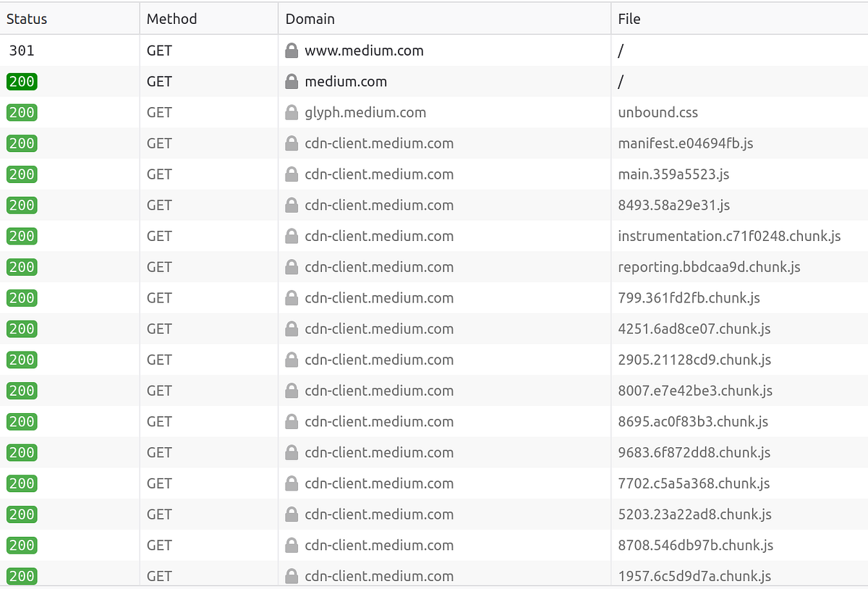868x589 pixels.
Task: Select the 1957.6c5d9d7a.chunk.js request at the bottom
Action: coord(693,576)
